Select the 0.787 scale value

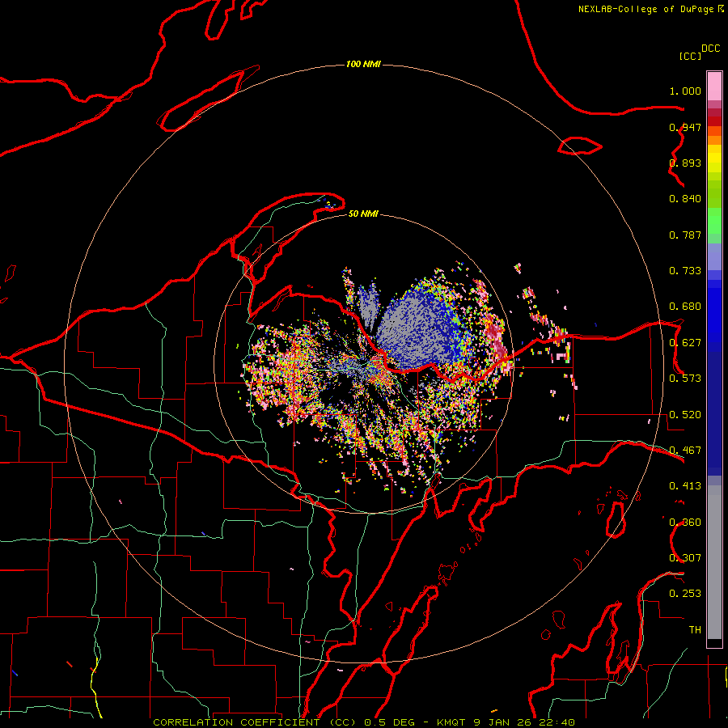click(x=685, y=235)
